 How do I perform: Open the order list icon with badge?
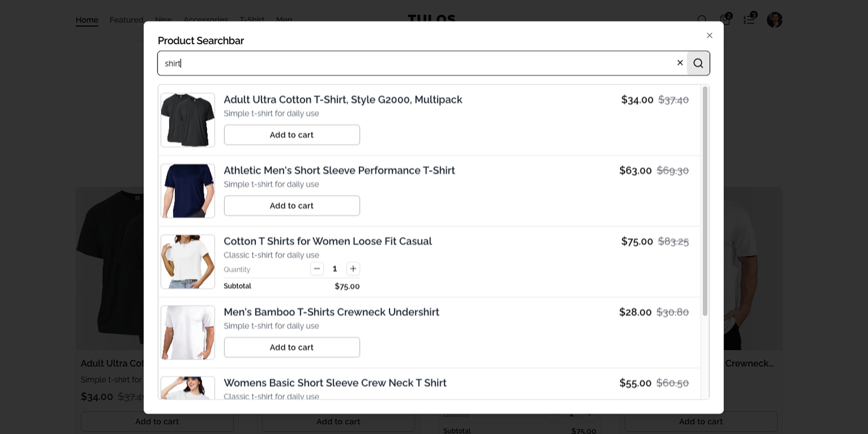pos(749,20)
